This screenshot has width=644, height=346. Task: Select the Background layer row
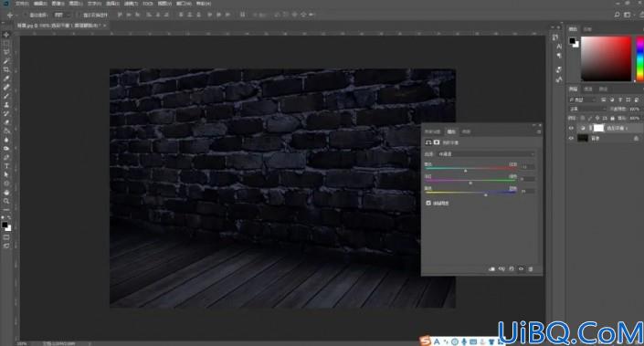coord(605,139)
